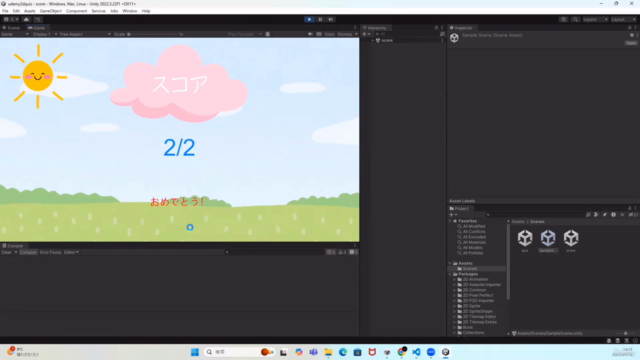Viewport: 640px width, 360px height.
Task: Select All Modified in Favorites
Action: pyautogui.click(x=473, y=226)
